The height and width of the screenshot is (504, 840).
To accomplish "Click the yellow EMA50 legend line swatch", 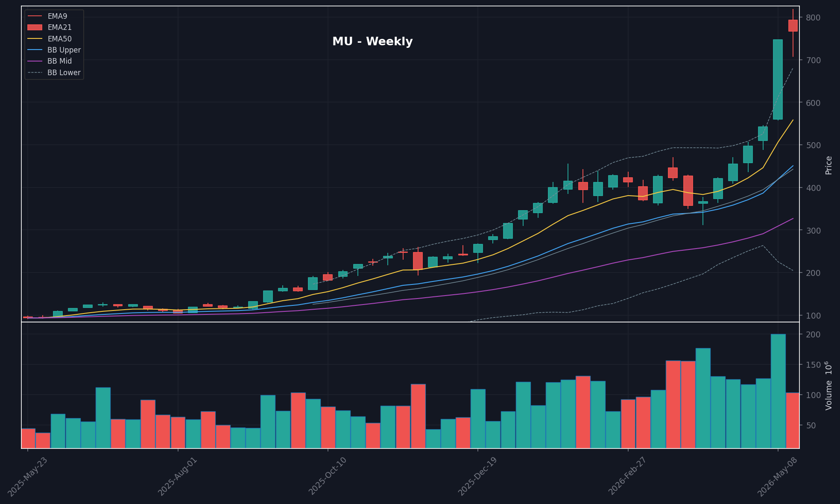I will coord(35,39).
